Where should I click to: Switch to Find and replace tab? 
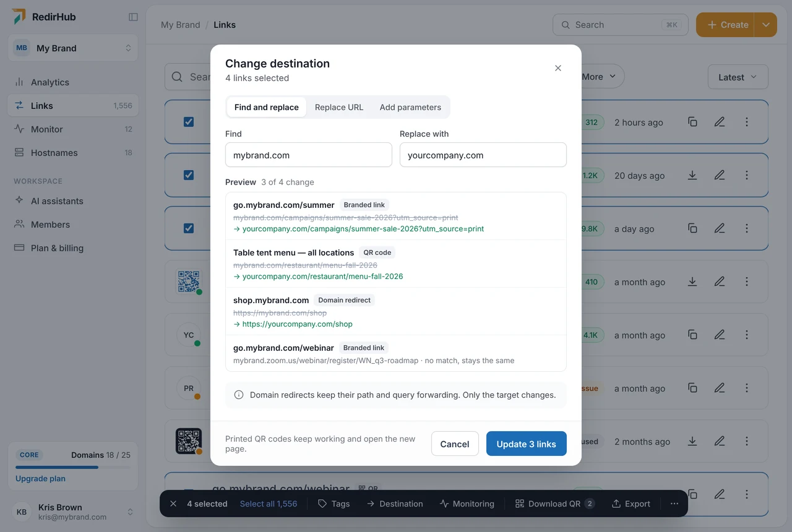pos(267,107)
